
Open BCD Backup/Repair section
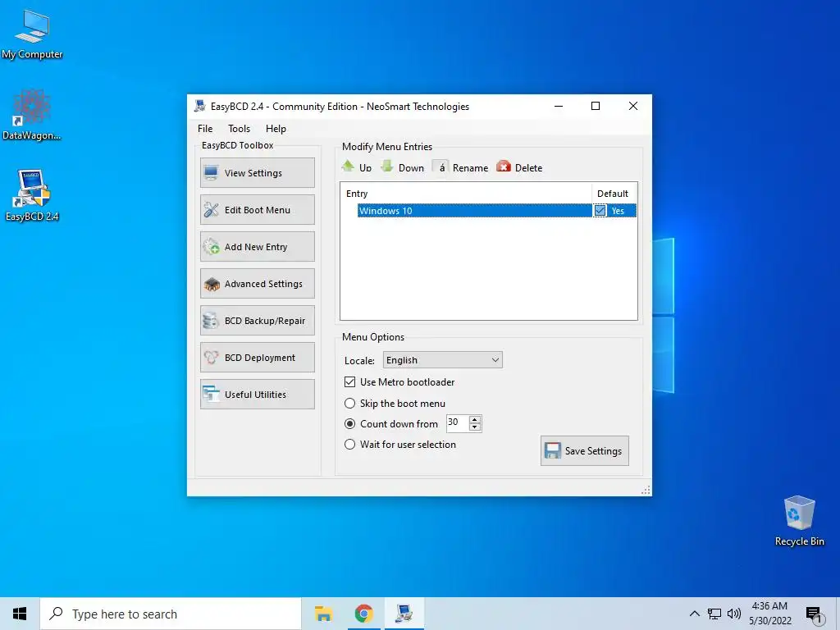click(257, 321)
